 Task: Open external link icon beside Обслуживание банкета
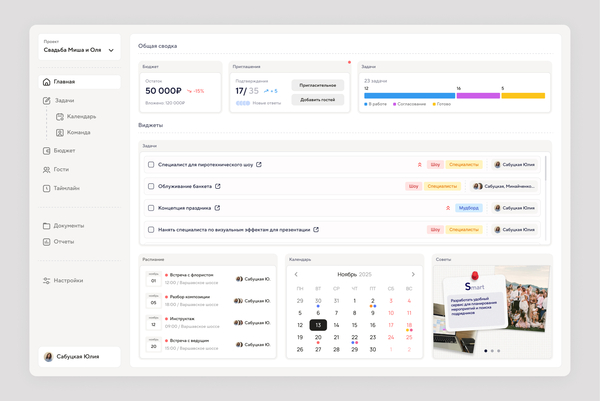click(218, 186)
